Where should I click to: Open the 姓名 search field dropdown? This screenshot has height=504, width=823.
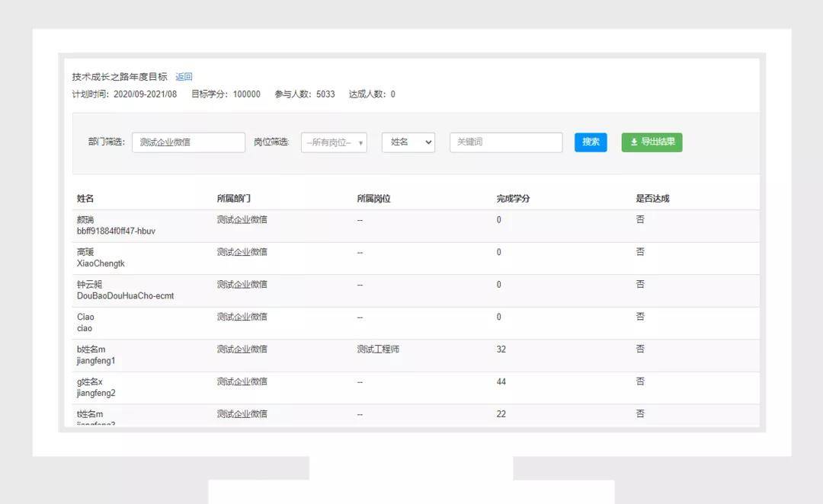click(x=408, y=142)
